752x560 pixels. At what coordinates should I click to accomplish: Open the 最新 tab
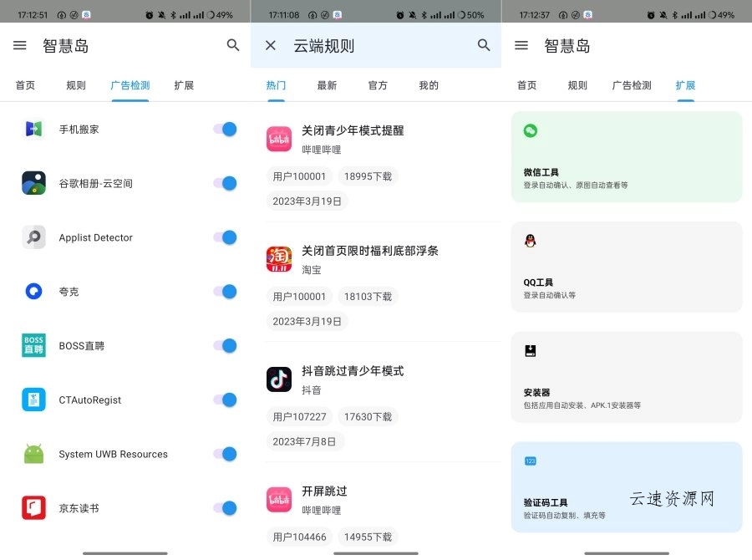pos(326,84)
